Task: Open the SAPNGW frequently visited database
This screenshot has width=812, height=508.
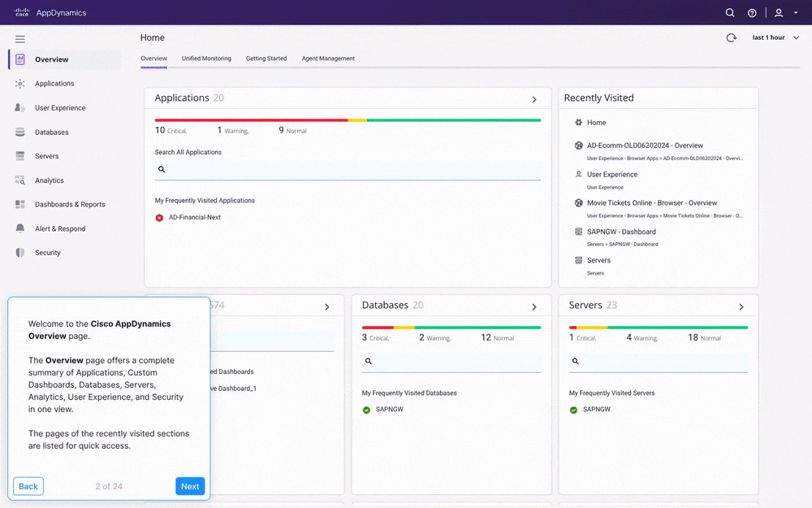Action: pyautogui.click(x=390, y=409)
